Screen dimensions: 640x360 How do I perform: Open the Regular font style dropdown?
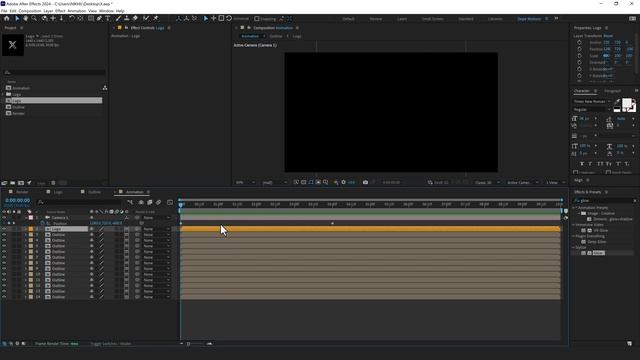592,109
